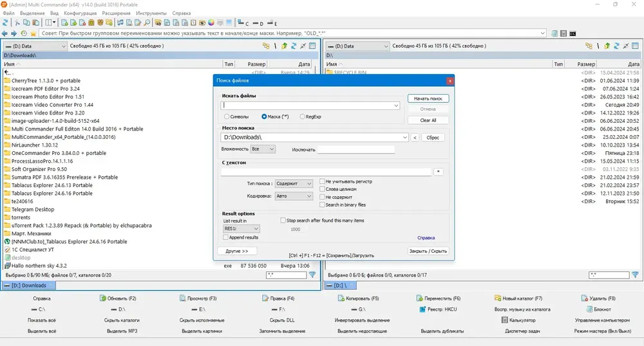
Task: Open the Инструменты menu
Action: pyautogui.click(x=151, y=13)
